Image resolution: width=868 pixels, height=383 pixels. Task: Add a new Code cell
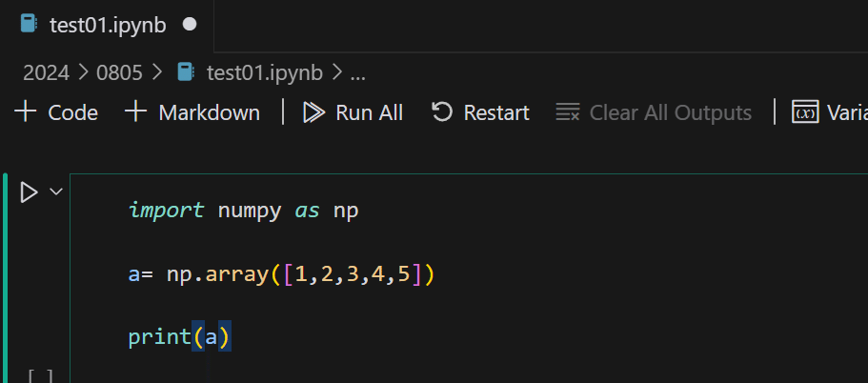(x=57, y=112)
